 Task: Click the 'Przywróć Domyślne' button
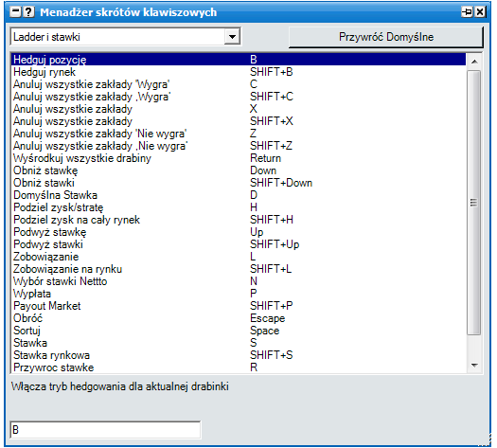(385, 37)
